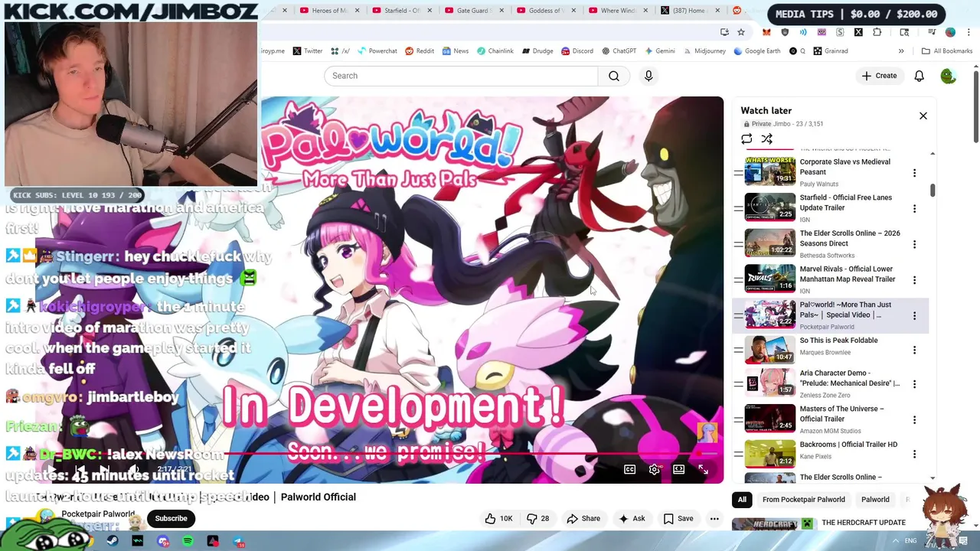Open the browser extensions puzzle icon

tap(877, 32)
